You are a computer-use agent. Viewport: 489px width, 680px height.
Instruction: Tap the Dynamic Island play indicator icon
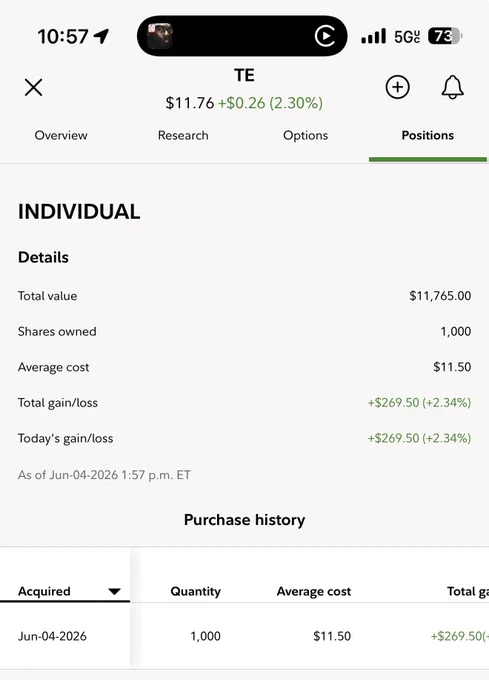click(325, 36)
